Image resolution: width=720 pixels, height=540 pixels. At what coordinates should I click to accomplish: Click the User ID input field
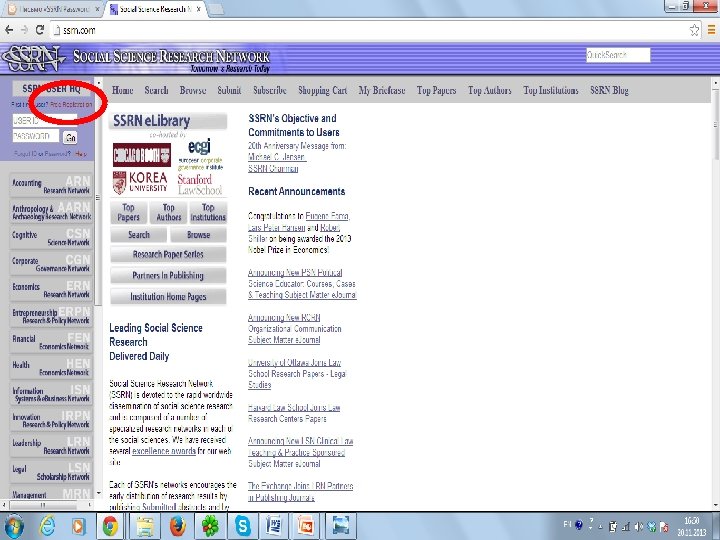tap(45, 121)
